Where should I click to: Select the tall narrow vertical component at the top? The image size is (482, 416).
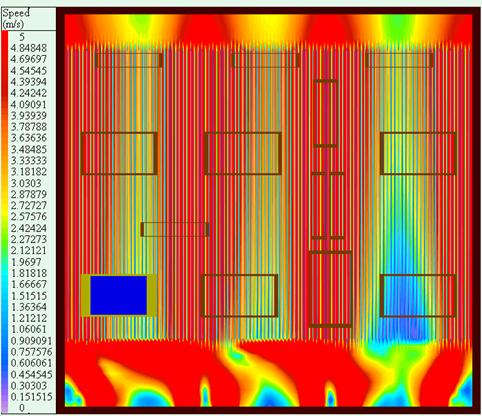326,113
